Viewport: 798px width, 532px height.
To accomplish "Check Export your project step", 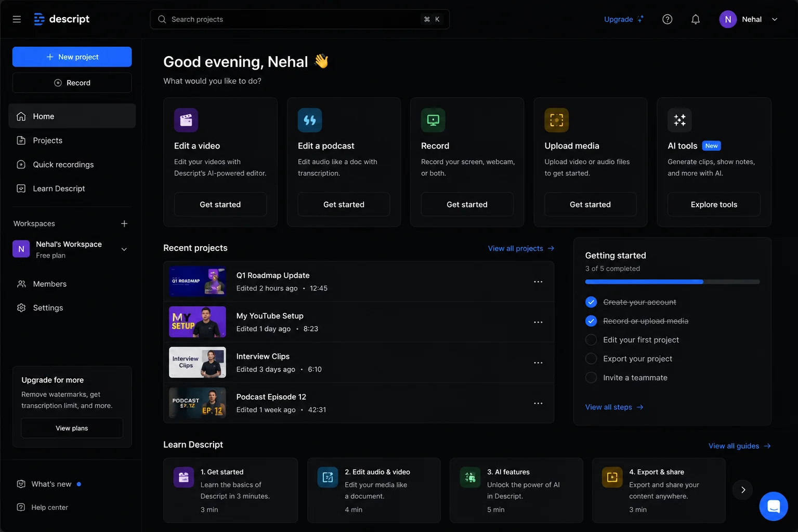I will click(591, 358).
